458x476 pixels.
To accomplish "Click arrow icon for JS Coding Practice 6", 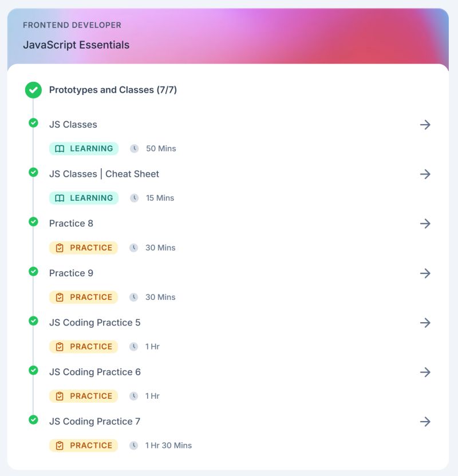I will (425, 372).
